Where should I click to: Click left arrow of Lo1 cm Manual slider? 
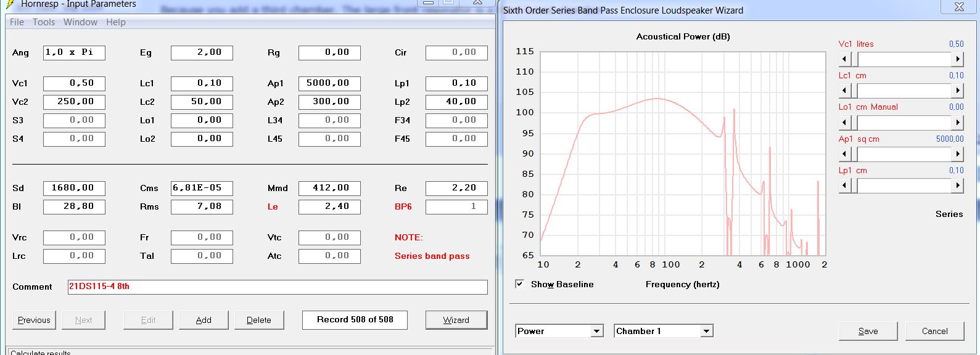(845, 122)
